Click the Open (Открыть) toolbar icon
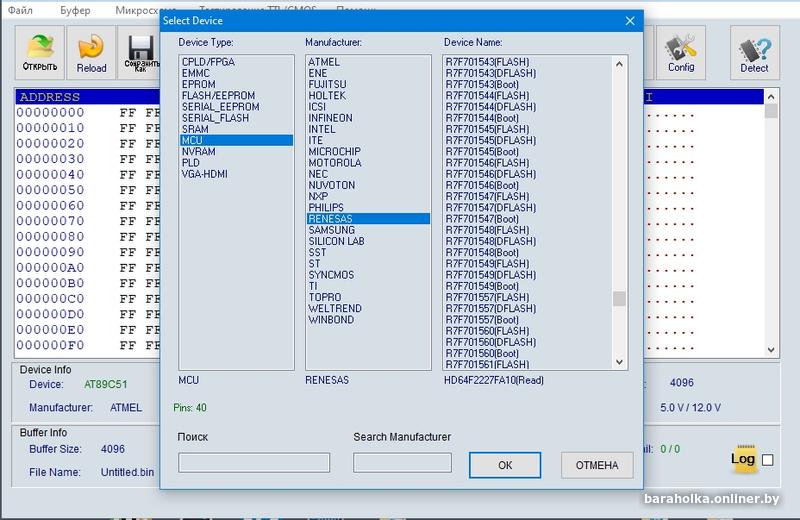800x520 pixels. [x=40, y=53]
